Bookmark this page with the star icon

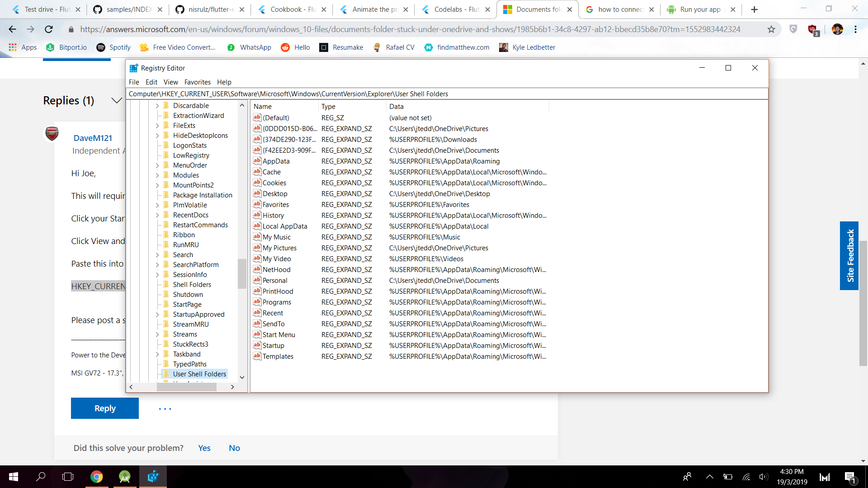pyautogui.click(x=771, y=29)
